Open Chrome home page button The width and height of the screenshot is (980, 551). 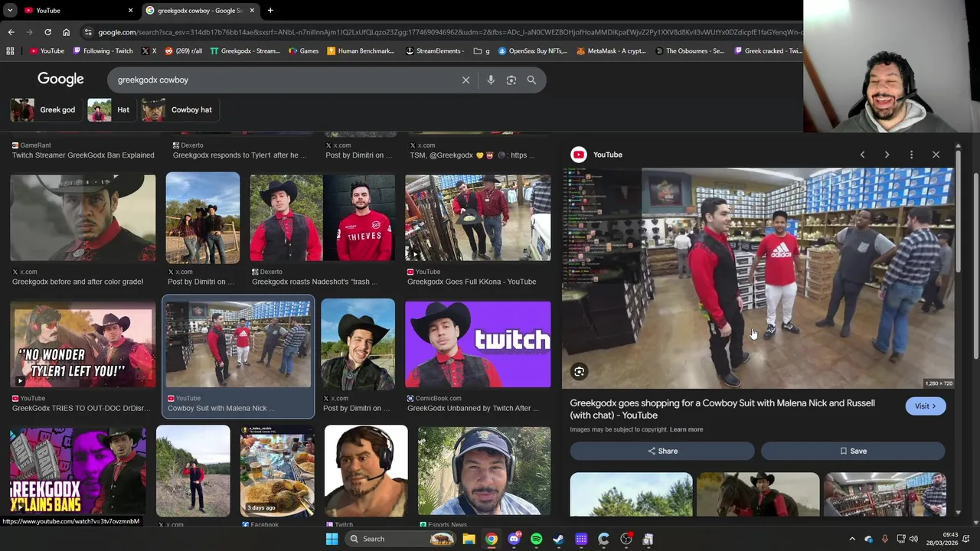click(66, 32)
